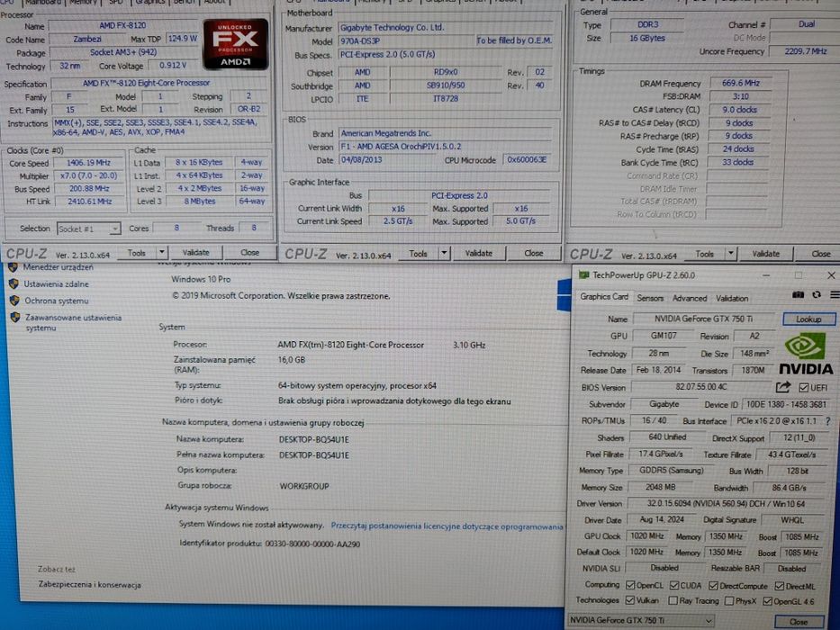Click the BIOS share/export arrow icon

click(x=783, y=387)
